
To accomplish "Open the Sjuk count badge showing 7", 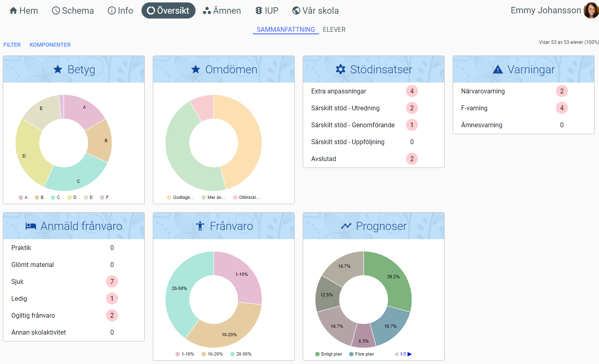I will (x=112, y=281).
